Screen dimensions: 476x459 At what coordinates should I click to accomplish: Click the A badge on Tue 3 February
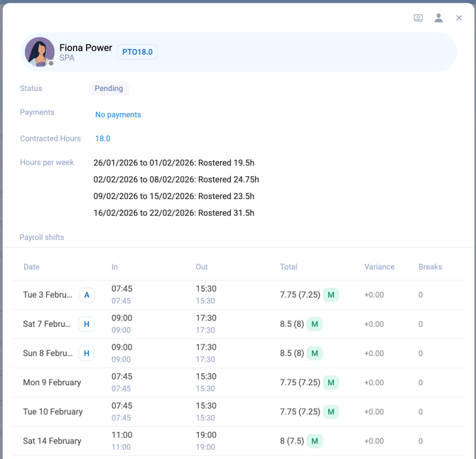87,295
